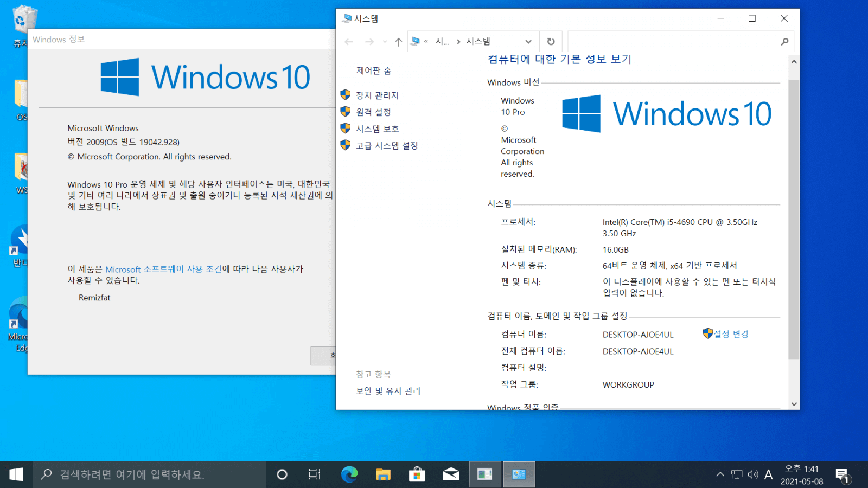Image resolution: width=868 pixels, height=488 pixels.
Task: Open Cortana circle icon on taskbar
Action: click(x=282, y=474)
